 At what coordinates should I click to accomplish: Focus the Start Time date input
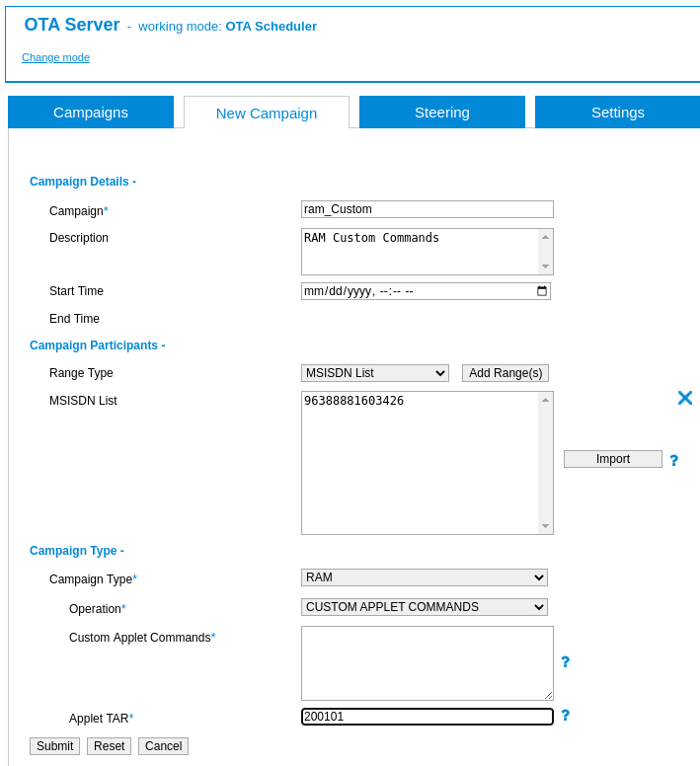point(426,291)
